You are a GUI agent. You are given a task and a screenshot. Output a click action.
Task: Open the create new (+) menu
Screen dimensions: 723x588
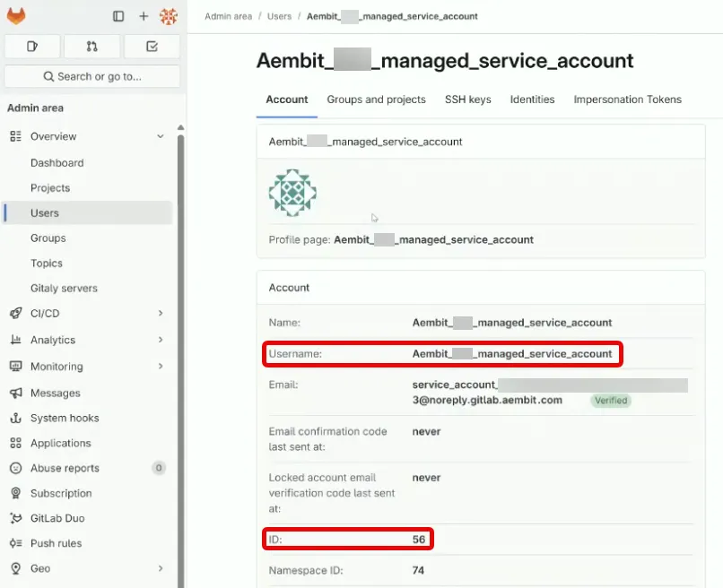pyautogui.click(x=143, y=15)
